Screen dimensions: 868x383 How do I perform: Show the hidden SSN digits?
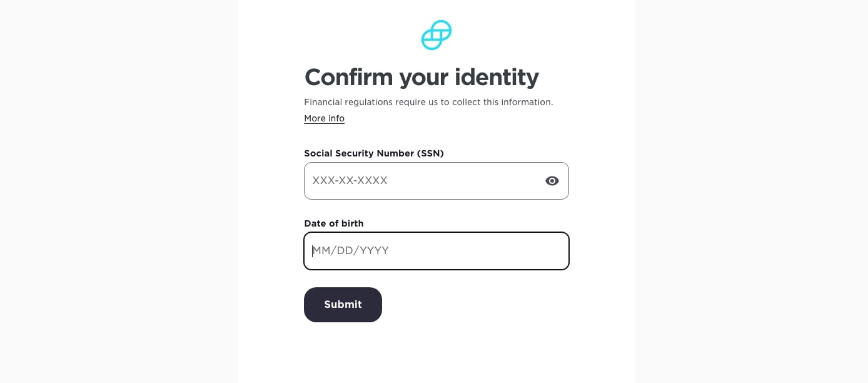[552, 181]
